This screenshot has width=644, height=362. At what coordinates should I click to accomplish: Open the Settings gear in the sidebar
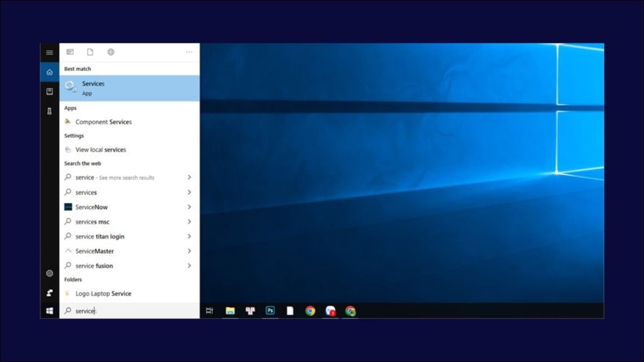49,274
